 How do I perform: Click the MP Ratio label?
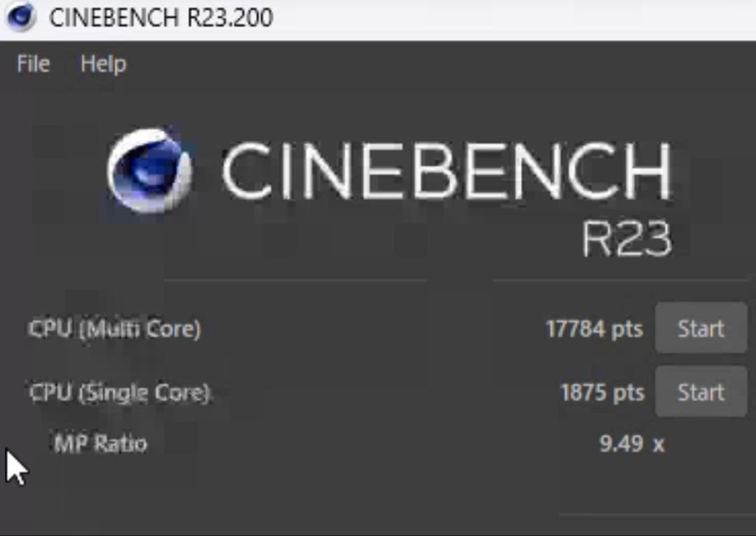[100, 444]
